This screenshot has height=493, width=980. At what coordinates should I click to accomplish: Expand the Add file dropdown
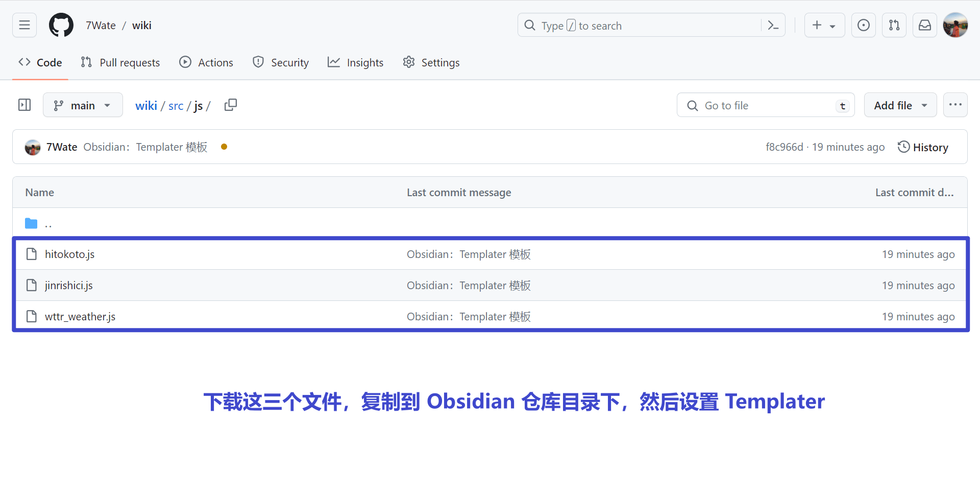tap(900, 105)
